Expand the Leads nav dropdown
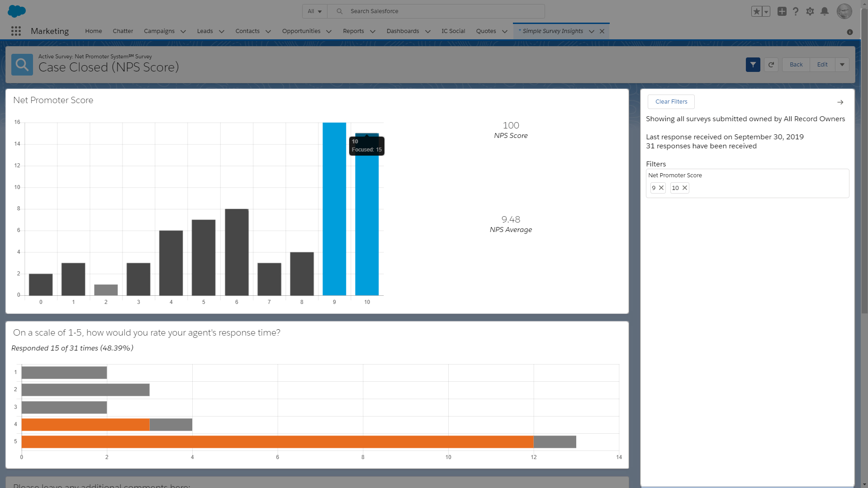Screen dimensions: 868x488 (222, 31)
